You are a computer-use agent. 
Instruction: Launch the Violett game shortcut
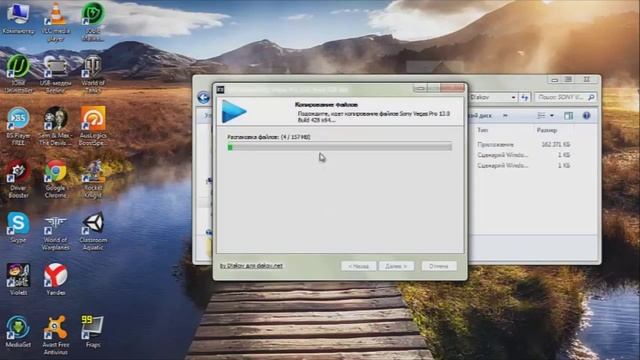pyautogui.click(x=18, y=279)
